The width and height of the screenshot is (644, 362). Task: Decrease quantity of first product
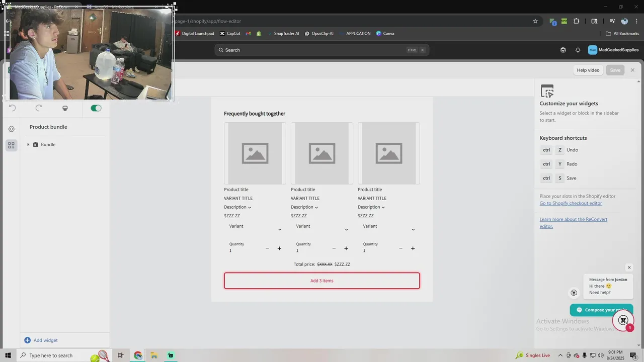267,248
